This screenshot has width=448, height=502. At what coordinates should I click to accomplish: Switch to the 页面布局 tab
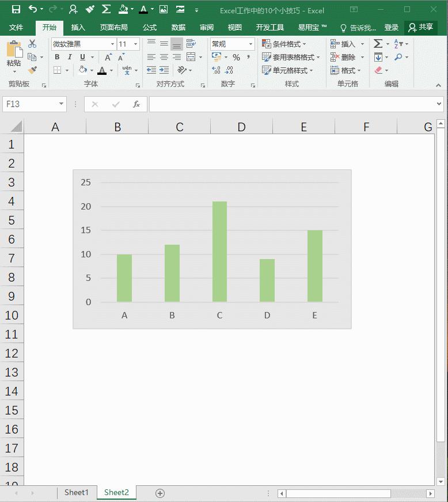[x=113, y=28]
